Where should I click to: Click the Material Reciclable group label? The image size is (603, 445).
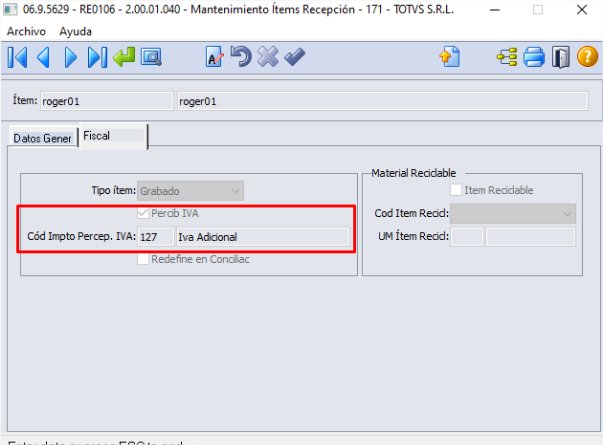[x=414, y=173]
